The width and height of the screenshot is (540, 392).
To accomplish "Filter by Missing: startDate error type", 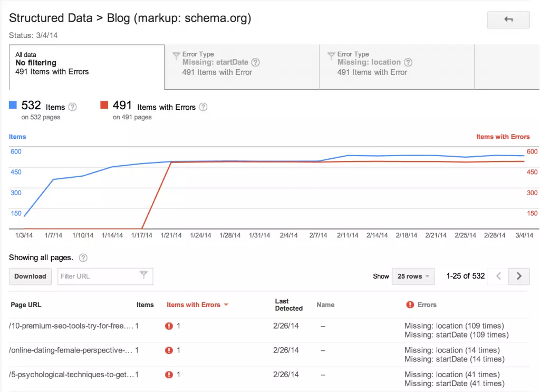I will click(242, 67).
